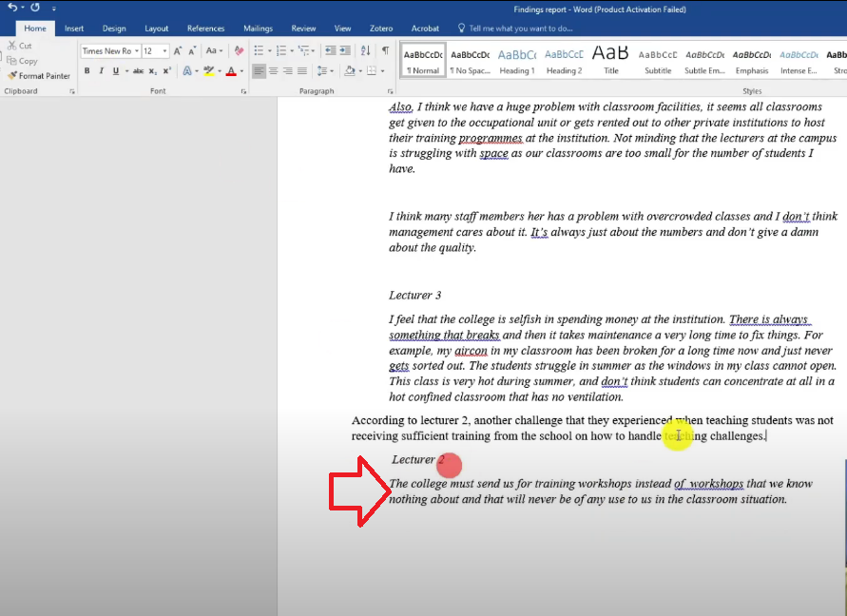847x616 pixels.
Task: Open the Paragraph dialog launcher
Action: (390, 92)
